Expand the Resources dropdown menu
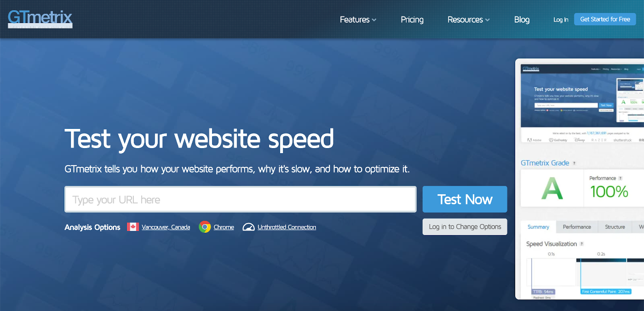Viewport: 644px width, 311px height. [468, 19]
